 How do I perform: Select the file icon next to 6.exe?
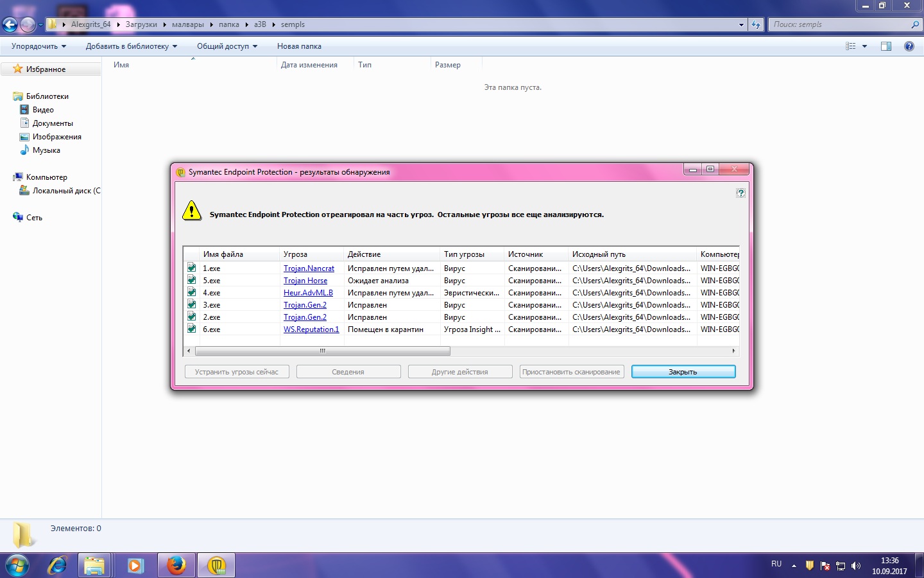191,329
